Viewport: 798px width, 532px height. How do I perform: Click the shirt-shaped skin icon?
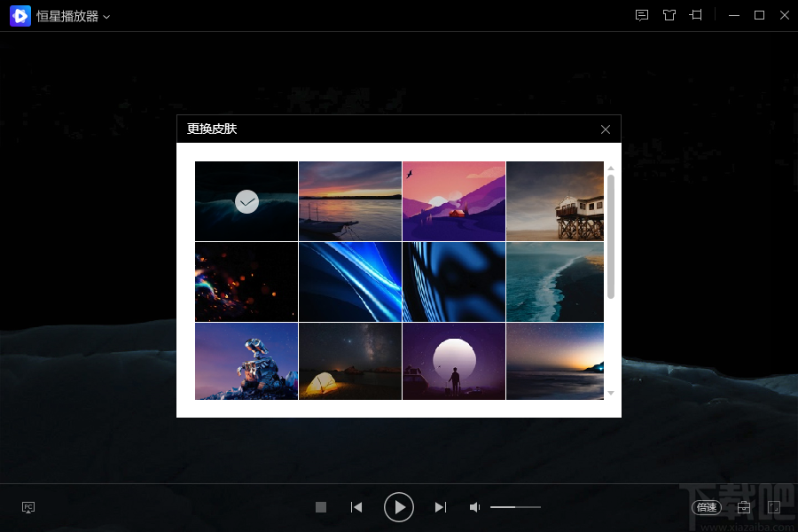[x=669, y=15]
